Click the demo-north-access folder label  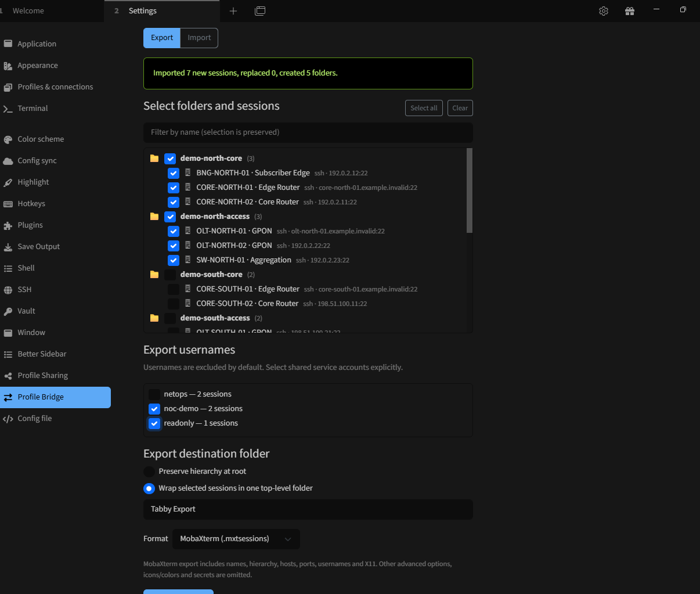pyautogui.click(x=215, y=217)
